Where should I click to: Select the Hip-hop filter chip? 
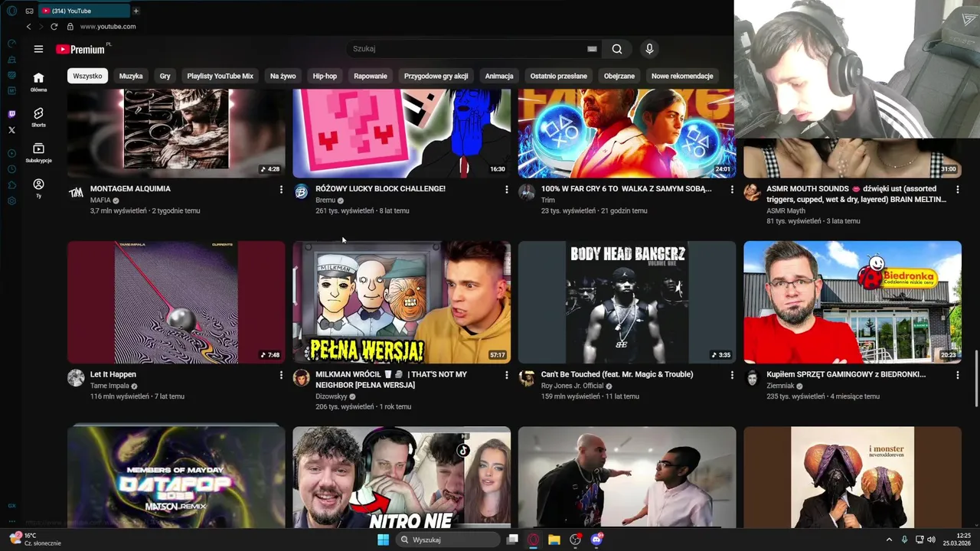click(325, 76)
